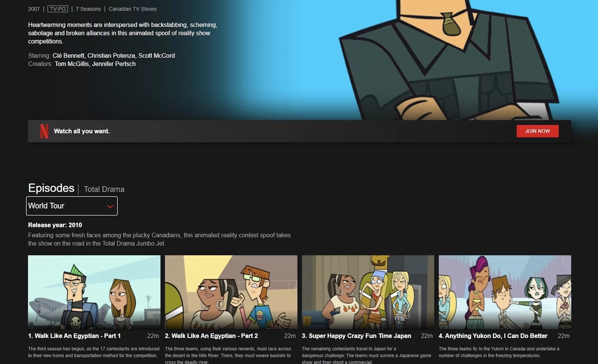Click the 'Watch all you want.' text
The image size is (598, 364).
[x=82, y=131]
